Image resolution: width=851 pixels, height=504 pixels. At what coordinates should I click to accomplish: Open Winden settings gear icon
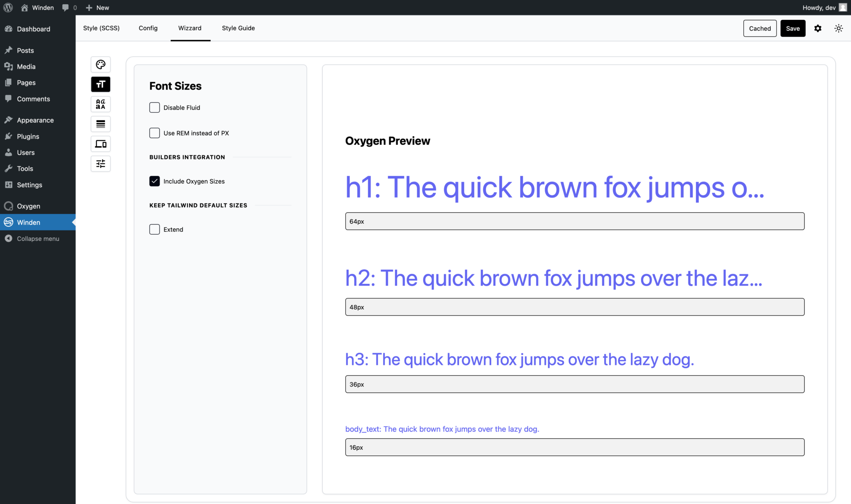(x=818, y=28)
